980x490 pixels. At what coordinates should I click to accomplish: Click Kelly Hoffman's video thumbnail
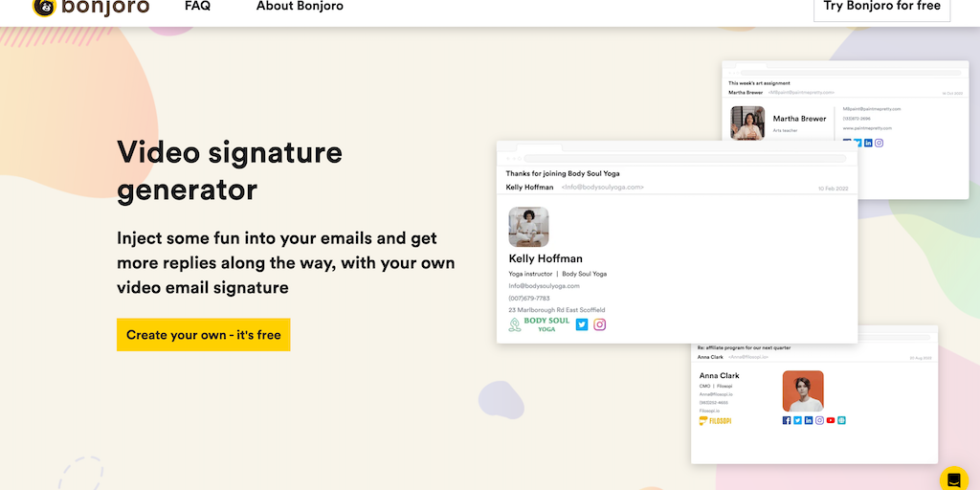[528, 227]
